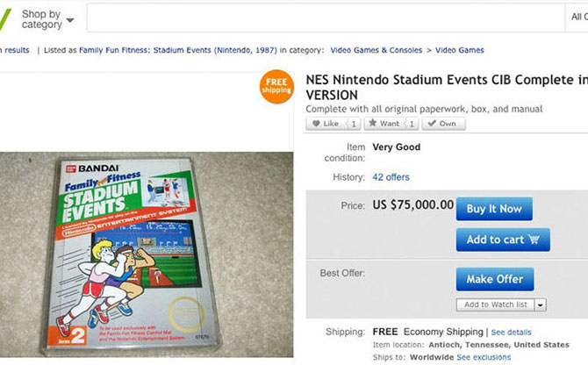Click the checkmark icon on Own
Viewport: 588px width, 365px height.
(432, 124)
